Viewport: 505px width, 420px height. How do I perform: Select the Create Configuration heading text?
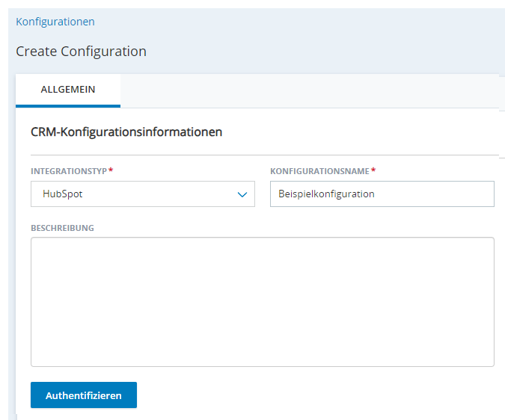click(81, 52)
